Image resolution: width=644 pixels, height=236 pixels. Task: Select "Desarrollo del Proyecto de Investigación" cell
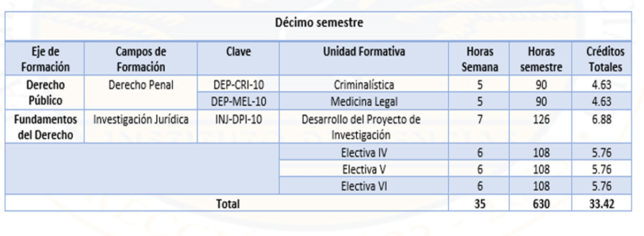364,127
